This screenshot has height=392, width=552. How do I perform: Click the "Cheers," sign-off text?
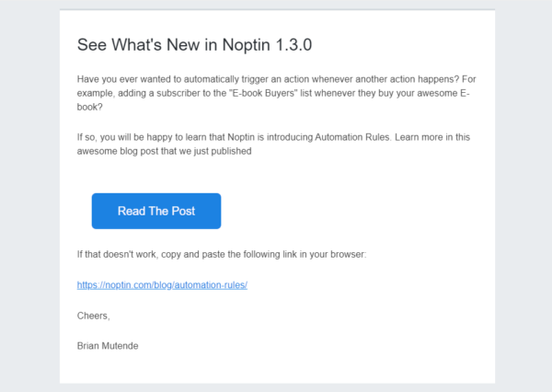(x=93, y=316)
